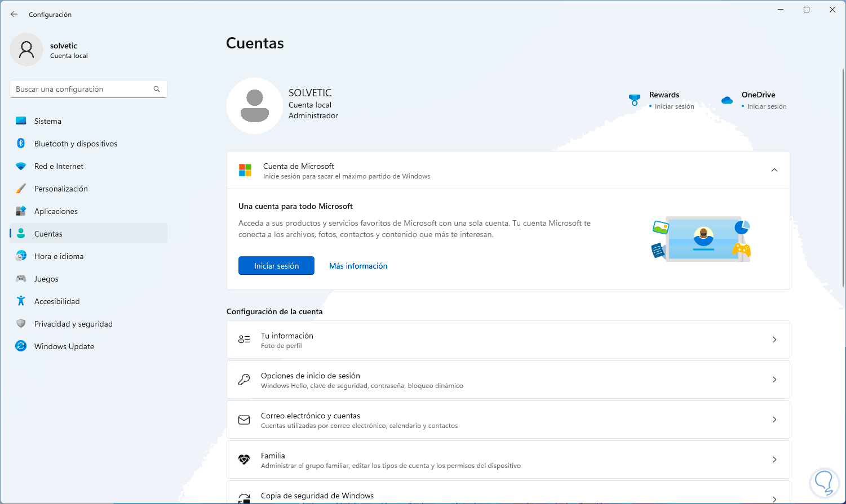846x504 pixels.
Task: Click the Rewards label
Action: pos(664,95)
